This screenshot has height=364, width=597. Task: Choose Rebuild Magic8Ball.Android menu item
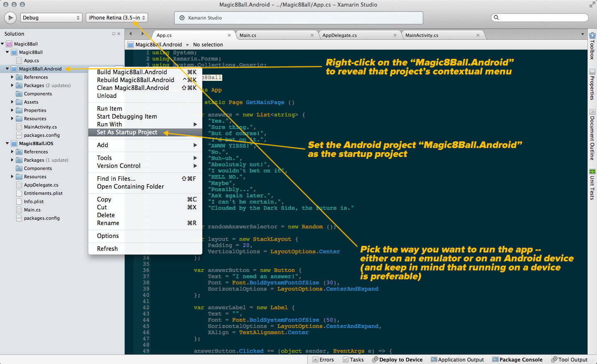pos(146,80)
